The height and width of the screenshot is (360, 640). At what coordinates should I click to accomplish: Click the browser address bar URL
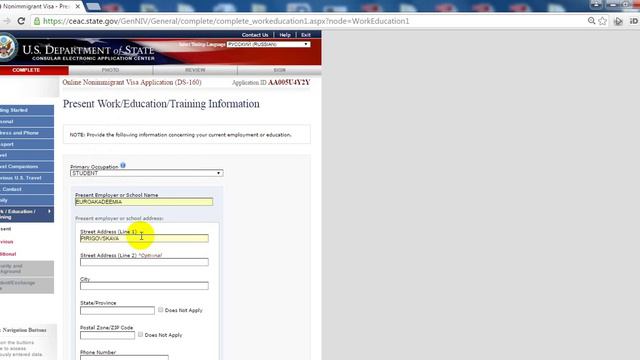(226, 21)
